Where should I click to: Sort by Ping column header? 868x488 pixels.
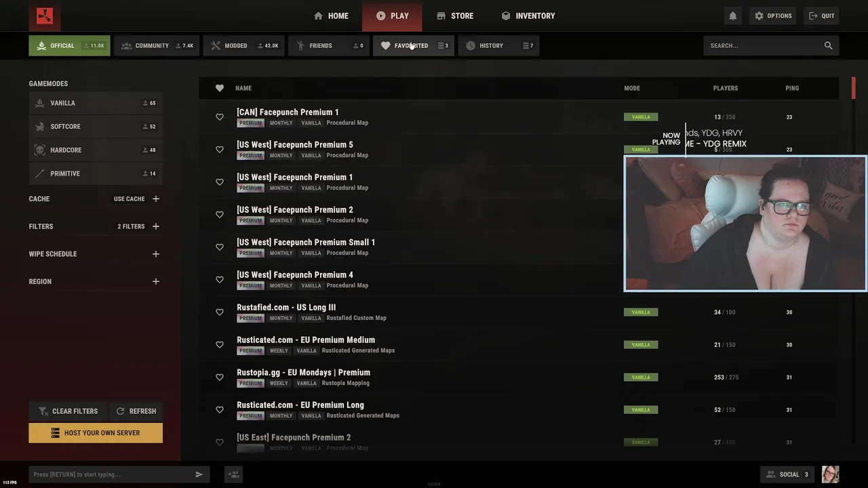[x=792, y=88]
